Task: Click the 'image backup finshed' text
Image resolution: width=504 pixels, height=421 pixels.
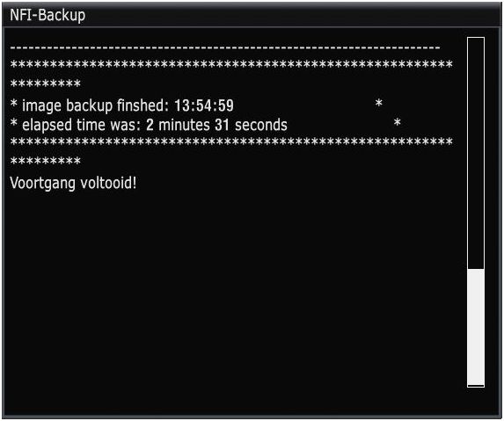Action: 95,105
